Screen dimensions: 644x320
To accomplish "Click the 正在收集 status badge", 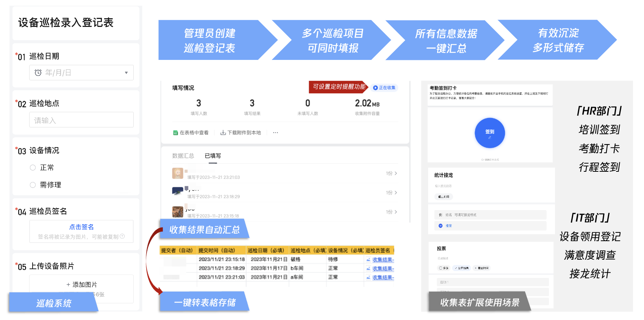I will pos(384,88).
